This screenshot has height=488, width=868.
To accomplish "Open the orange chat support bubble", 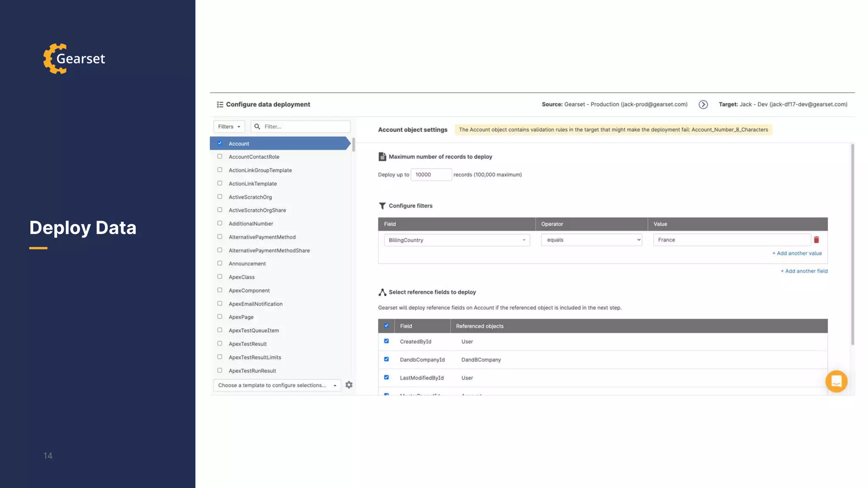I will pyautogui.click(x=836, y=381).
